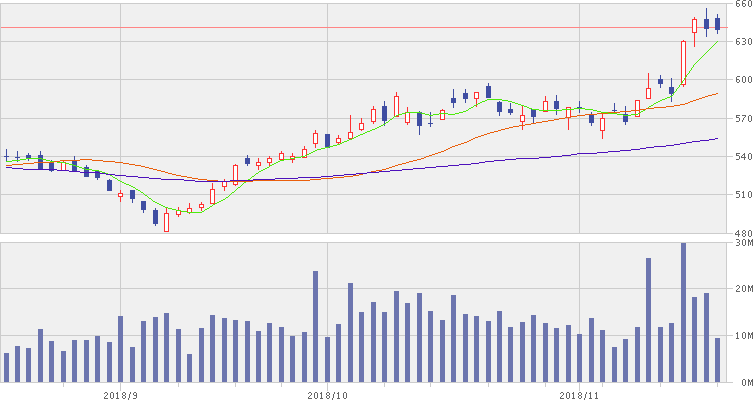Click the first volume bar on the left
This screenshot has height=400, width=755.
point(6,367)
